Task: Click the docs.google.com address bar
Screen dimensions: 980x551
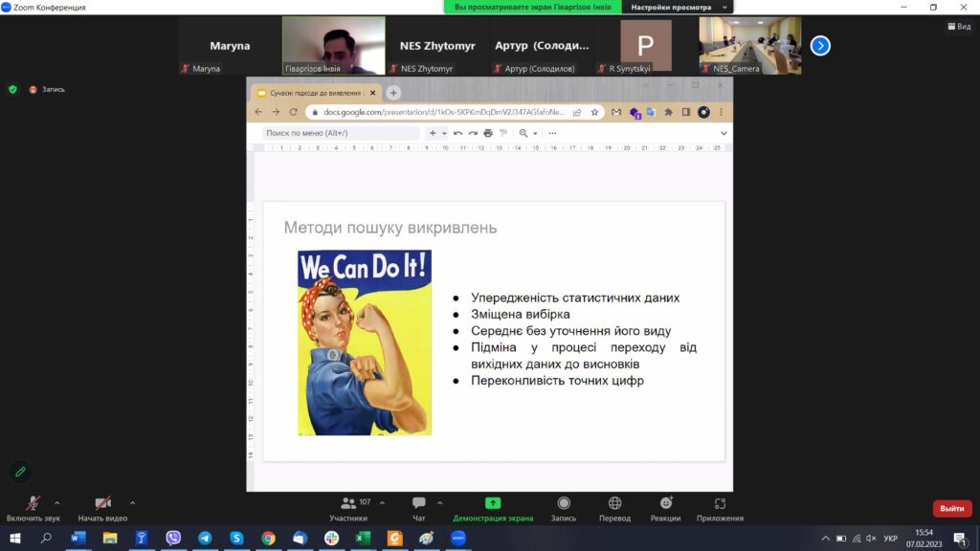Action: point(444,113)
